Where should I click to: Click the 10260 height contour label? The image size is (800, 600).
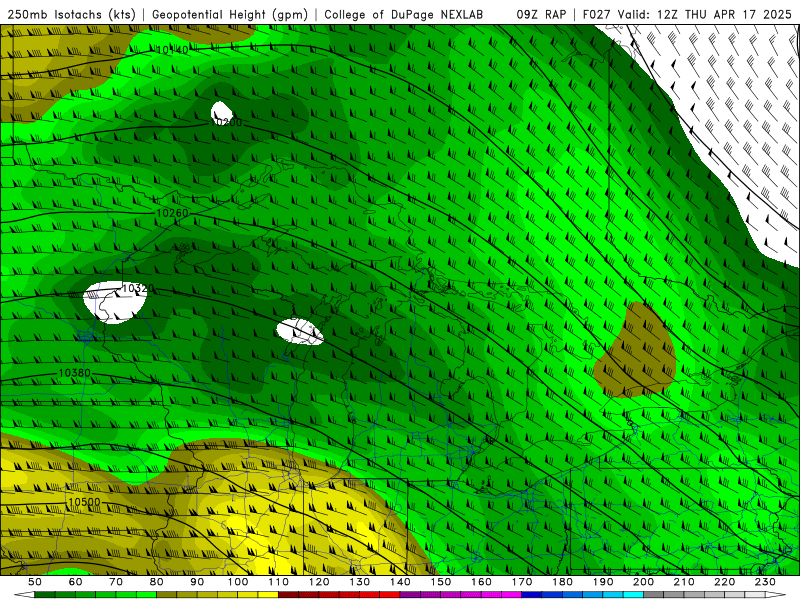point(172,213)
